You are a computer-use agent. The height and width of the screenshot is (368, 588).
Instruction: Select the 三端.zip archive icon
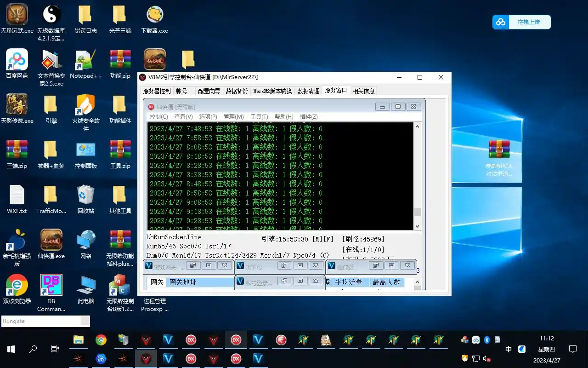(x=17, y=154)
